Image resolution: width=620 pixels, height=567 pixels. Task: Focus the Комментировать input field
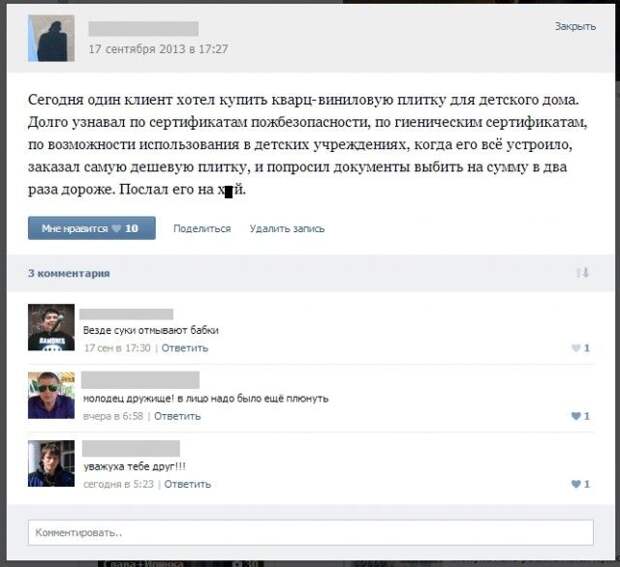(311, 533)
